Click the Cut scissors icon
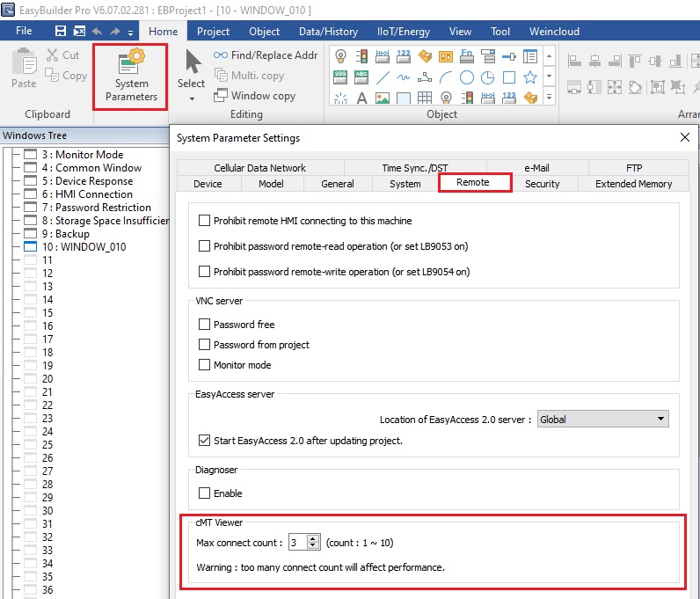 (52, 55)
